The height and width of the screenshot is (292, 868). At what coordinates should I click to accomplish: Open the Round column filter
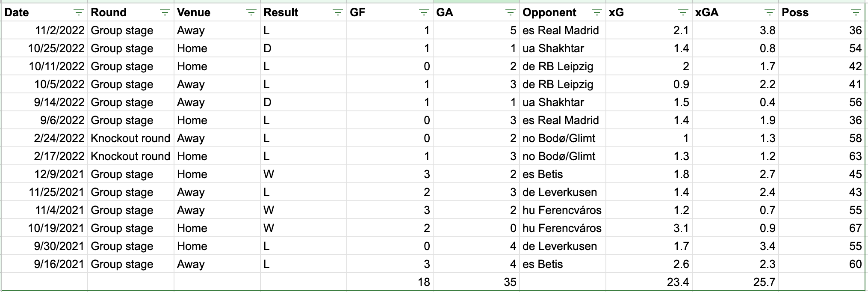click(165, 13)
